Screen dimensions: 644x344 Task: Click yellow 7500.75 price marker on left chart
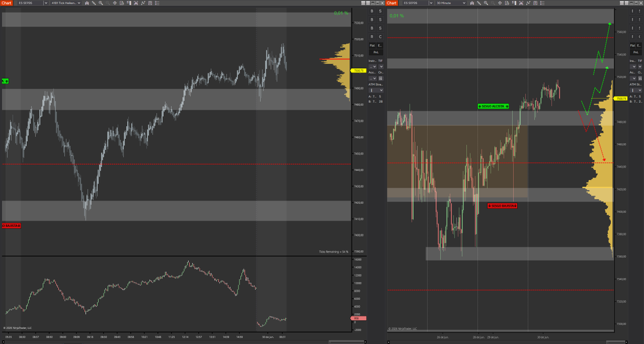[x=357, y=70]
